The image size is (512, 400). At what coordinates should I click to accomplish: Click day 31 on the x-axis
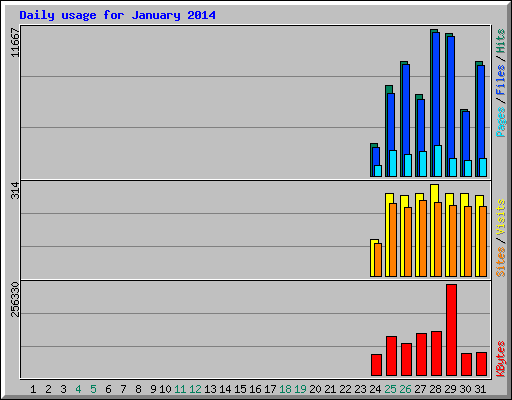tap(480, 389)
